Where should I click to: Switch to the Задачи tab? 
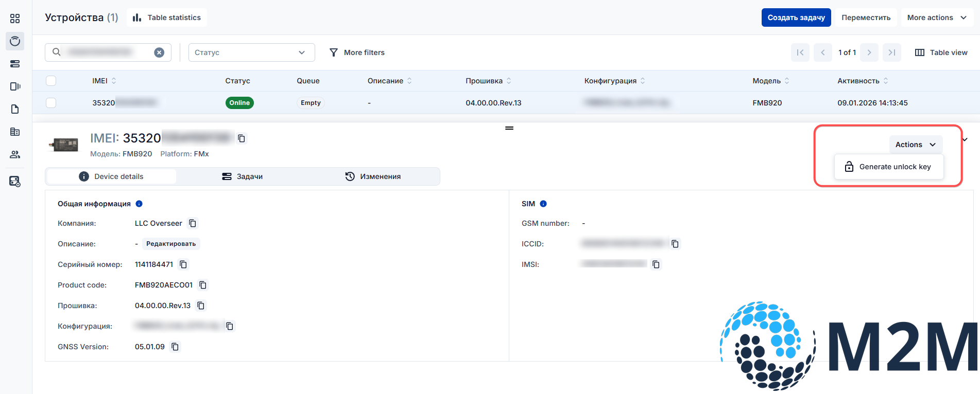pyautogui.click(x=243, y=176)
